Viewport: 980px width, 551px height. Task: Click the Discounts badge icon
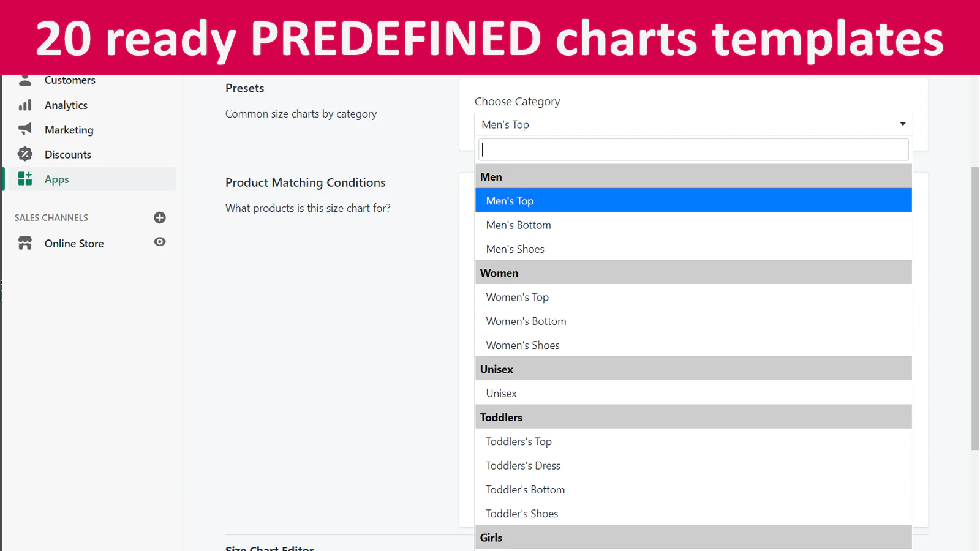coord(25,154)
